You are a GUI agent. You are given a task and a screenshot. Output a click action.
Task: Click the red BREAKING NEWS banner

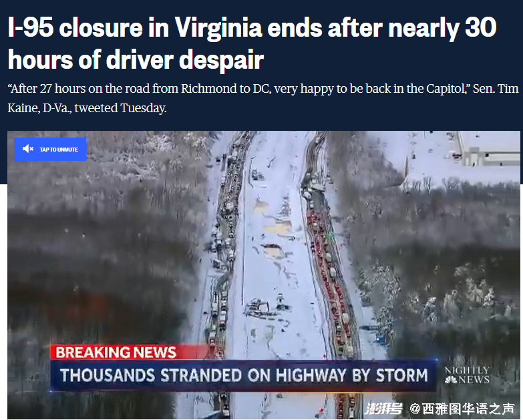[130, 353]
